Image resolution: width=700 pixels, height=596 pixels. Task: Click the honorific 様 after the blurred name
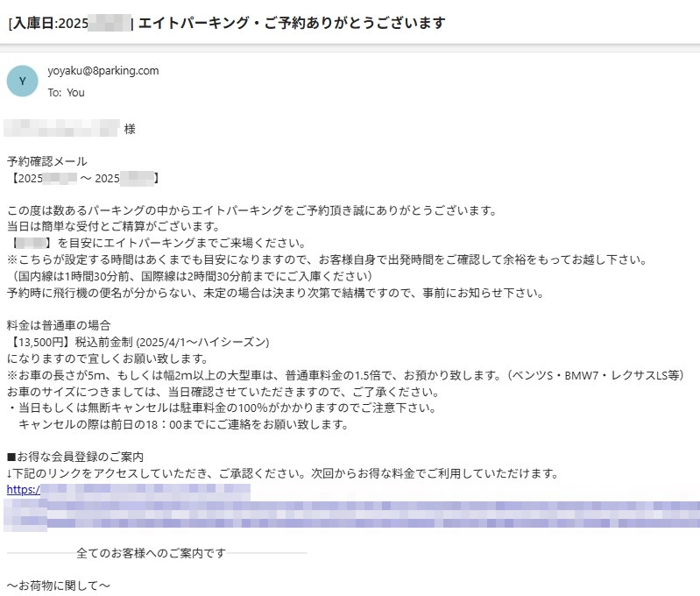pos(130,129)
